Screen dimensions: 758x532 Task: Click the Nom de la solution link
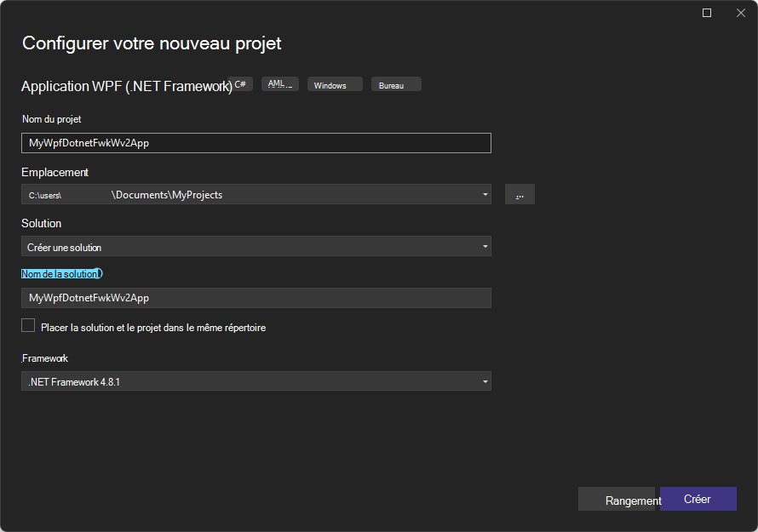point(60,273)
